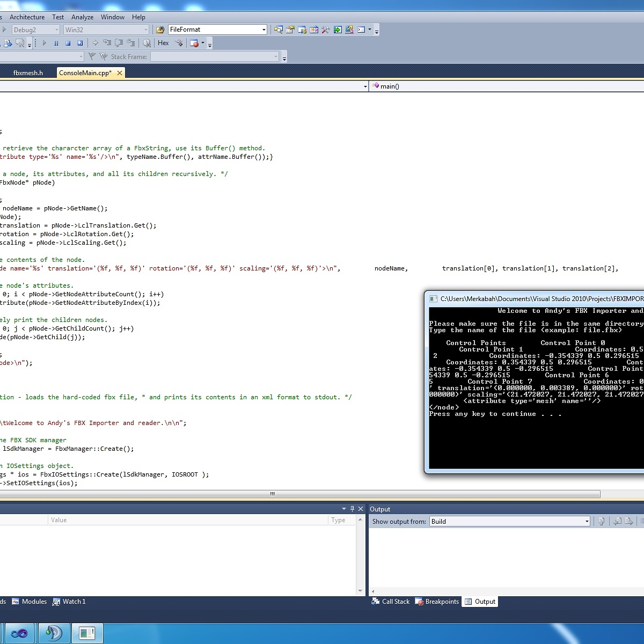Switch to the Call Stack tab
This screenshot has height=644, width=644.
[x=391, y=602]
